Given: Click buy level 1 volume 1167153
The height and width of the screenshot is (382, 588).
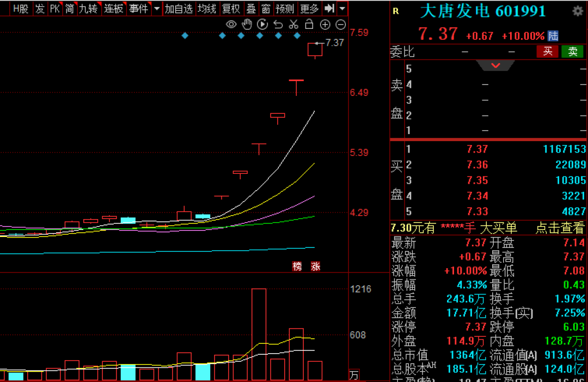Looking at the screenshot, I should (x=565, y=149).
